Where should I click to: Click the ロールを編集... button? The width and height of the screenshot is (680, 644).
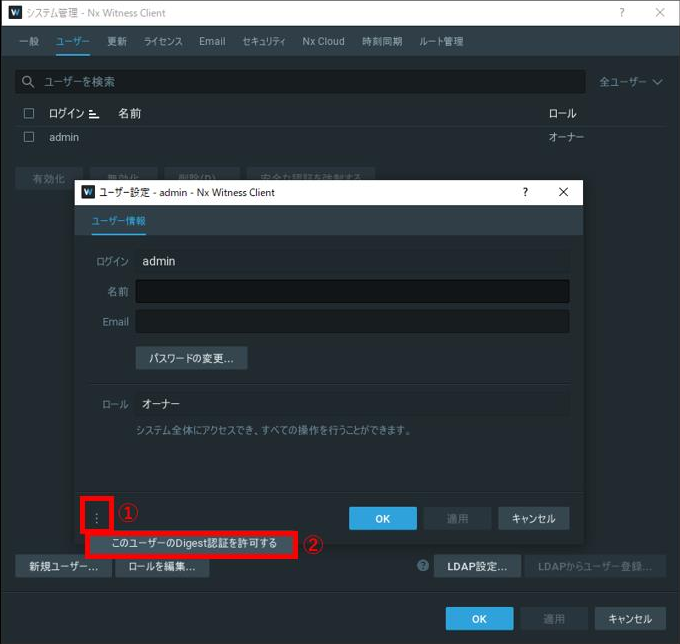pyautogui.click(x=162, y=566)
